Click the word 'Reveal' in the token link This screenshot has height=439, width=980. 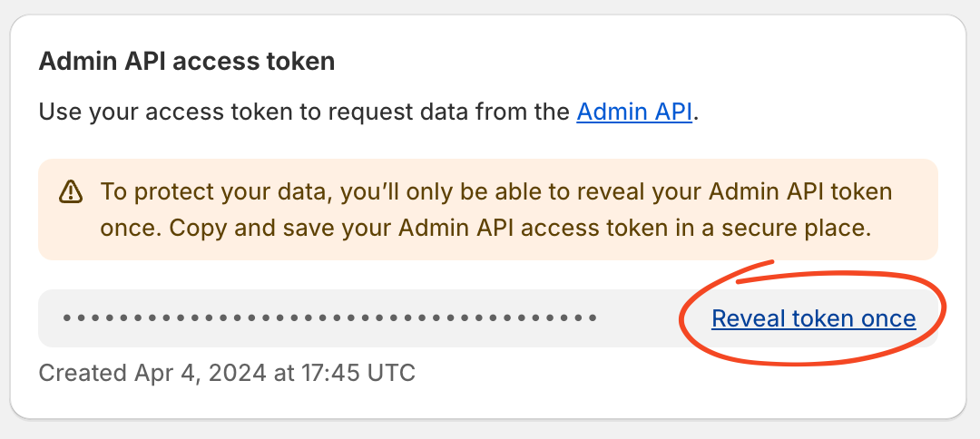[x=748, y=319]
